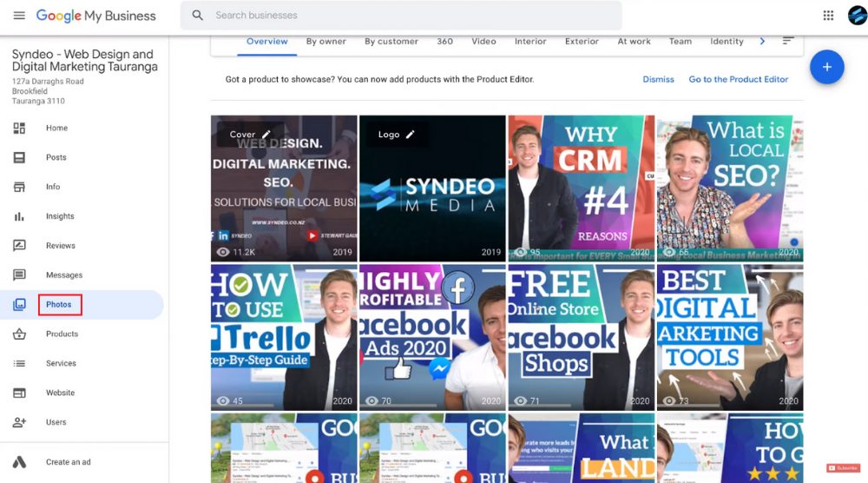This screenshot has width=868, height=483.
Task: Open the Syndeo Media logo thumbnail
Action: 432,189
